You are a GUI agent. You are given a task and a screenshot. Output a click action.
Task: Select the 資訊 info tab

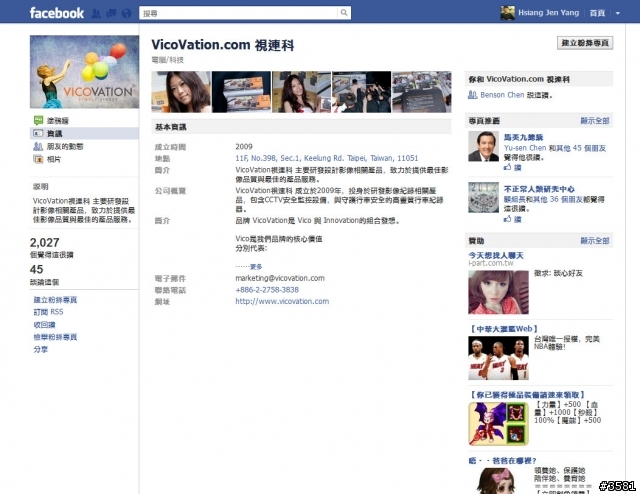[x=84, y=134]
